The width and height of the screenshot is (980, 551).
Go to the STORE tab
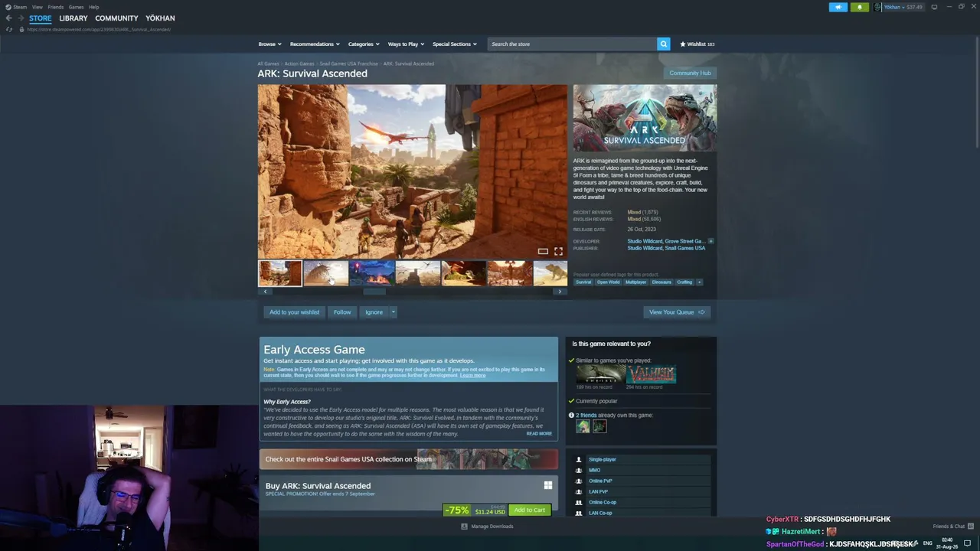pyautogui.click(x=41, y=18)
